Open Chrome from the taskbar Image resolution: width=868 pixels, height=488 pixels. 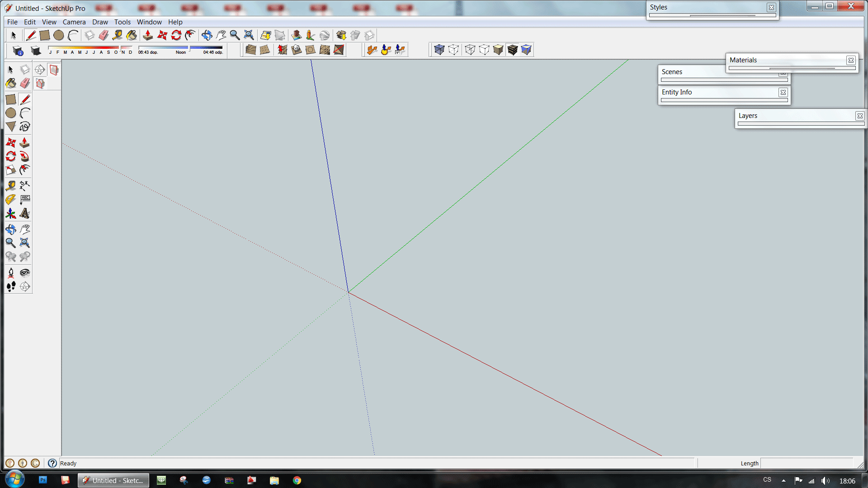click(x=297, y=480)
